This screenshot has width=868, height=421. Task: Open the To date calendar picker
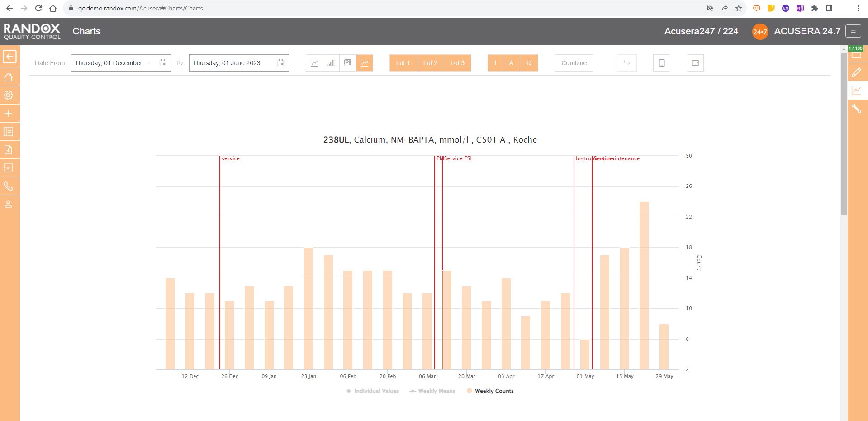[x=281, y=63]
